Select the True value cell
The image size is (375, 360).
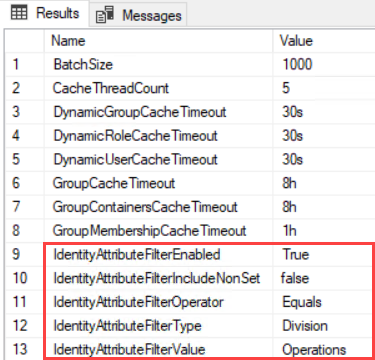pos(324,254)
